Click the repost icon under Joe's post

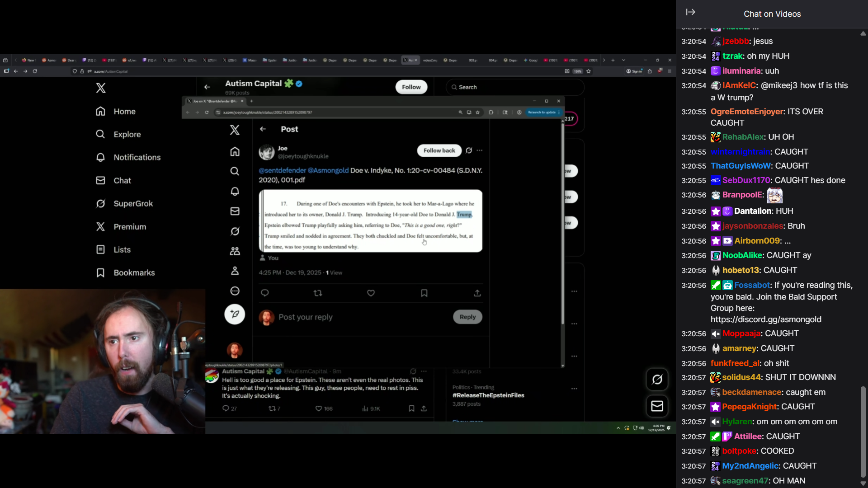pos(318,293)
